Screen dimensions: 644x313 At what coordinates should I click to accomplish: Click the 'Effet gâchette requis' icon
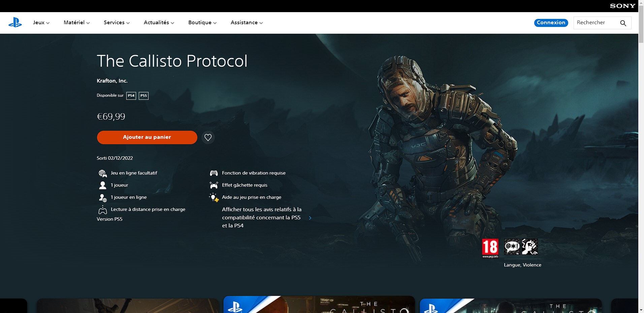[x=214, y=185]
